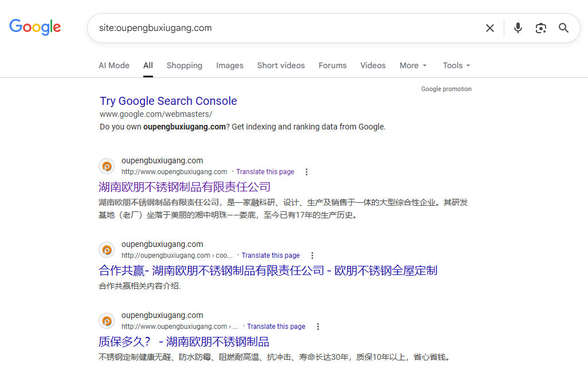Open Try Google Search Console link
This screenshot has width=588, height=377.
click(168, 101)
